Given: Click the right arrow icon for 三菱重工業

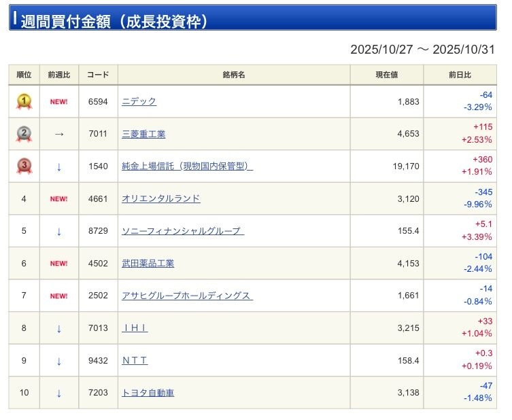Looking at the screenshot, I should [x=59, y=135].
